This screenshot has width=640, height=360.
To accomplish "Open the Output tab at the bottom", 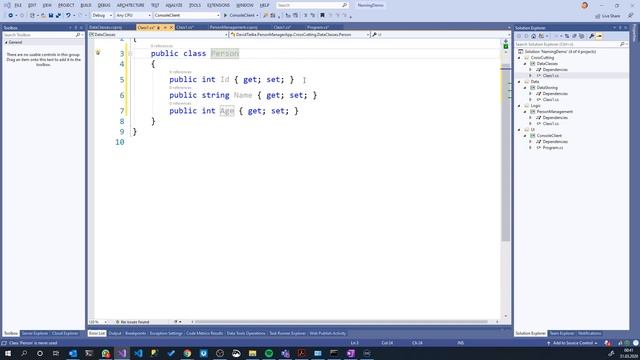I will (115, 333).
